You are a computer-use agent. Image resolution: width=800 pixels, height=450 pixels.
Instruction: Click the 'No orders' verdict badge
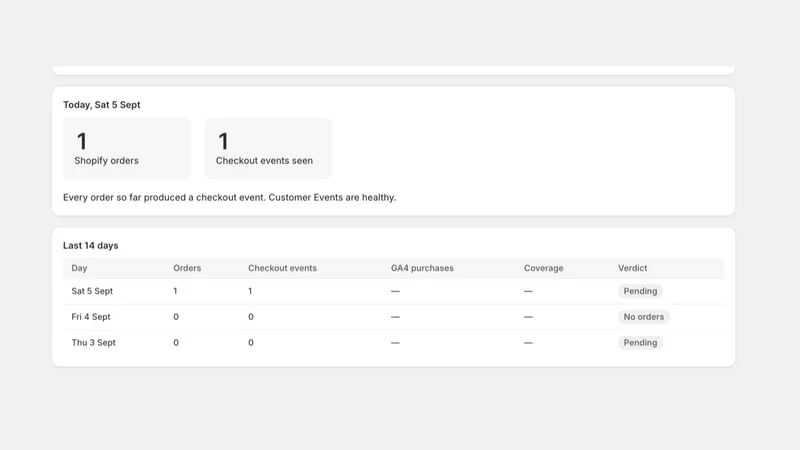pos(644,317)
